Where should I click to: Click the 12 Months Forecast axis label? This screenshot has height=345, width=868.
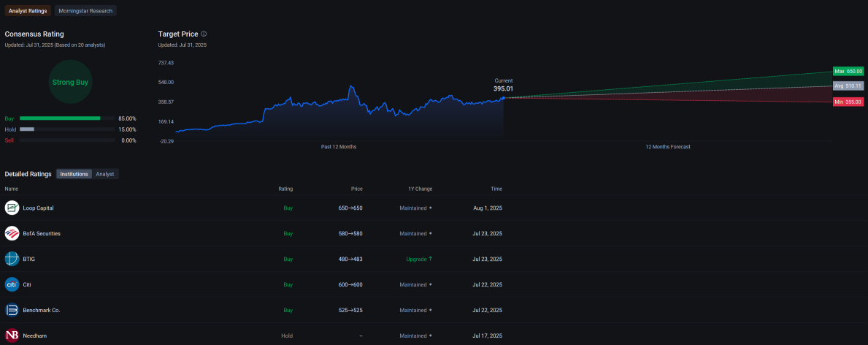(668, 147)
